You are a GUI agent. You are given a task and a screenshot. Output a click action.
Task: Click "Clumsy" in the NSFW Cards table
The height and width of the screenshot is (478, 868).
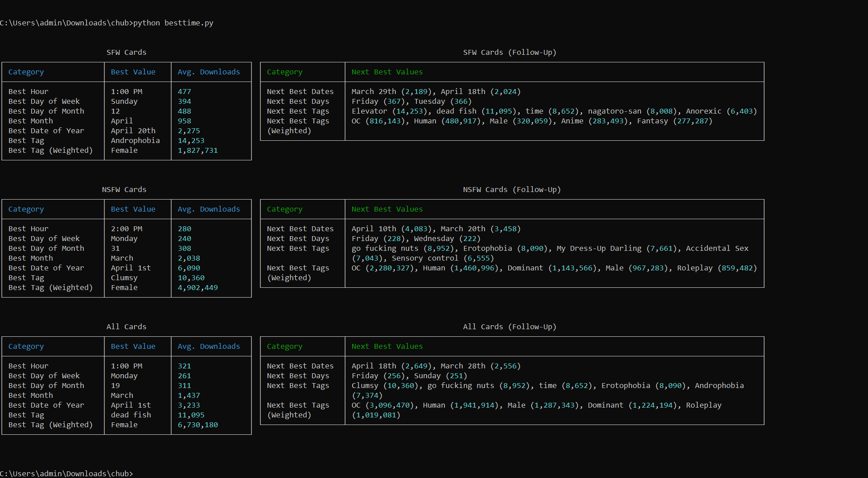[x=124, y=278]
